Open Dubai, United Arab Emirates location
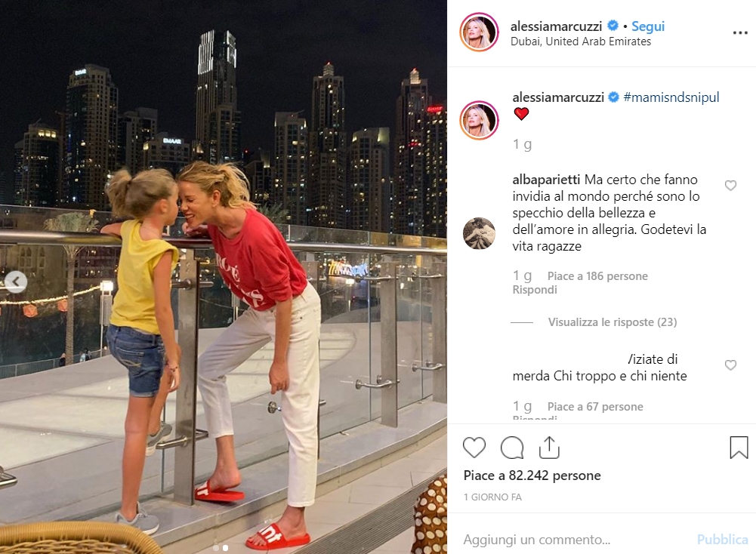The width and height of the screenshot is (756, 554). point(581,42)
